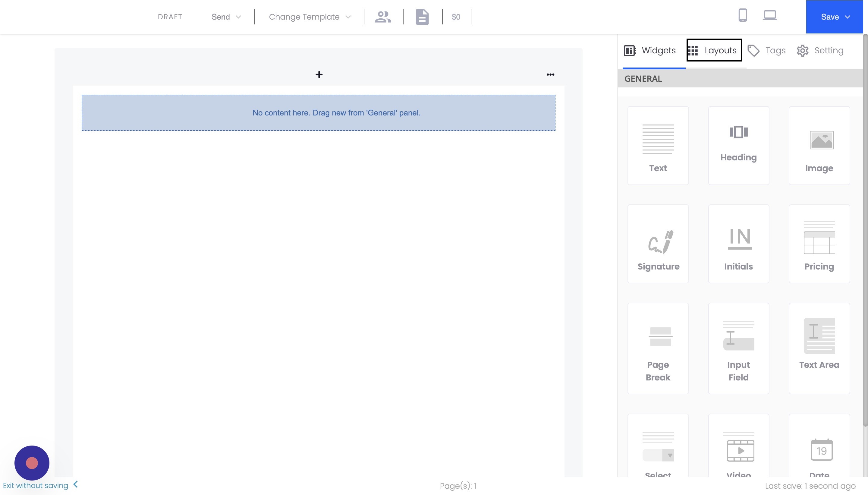Select the Pricing table widget
The height and width of the screenshot is (495, 868).
[819, 244]
